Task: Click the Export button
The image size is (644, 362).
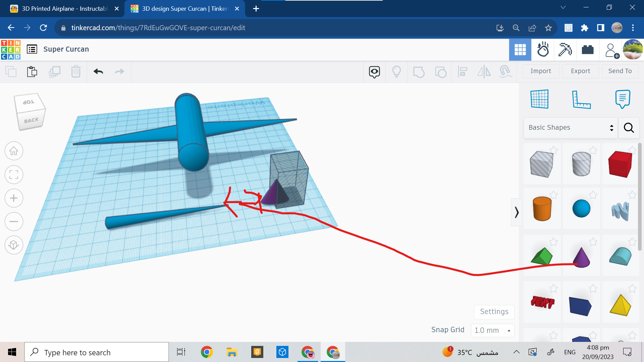Action: (580, 71)
